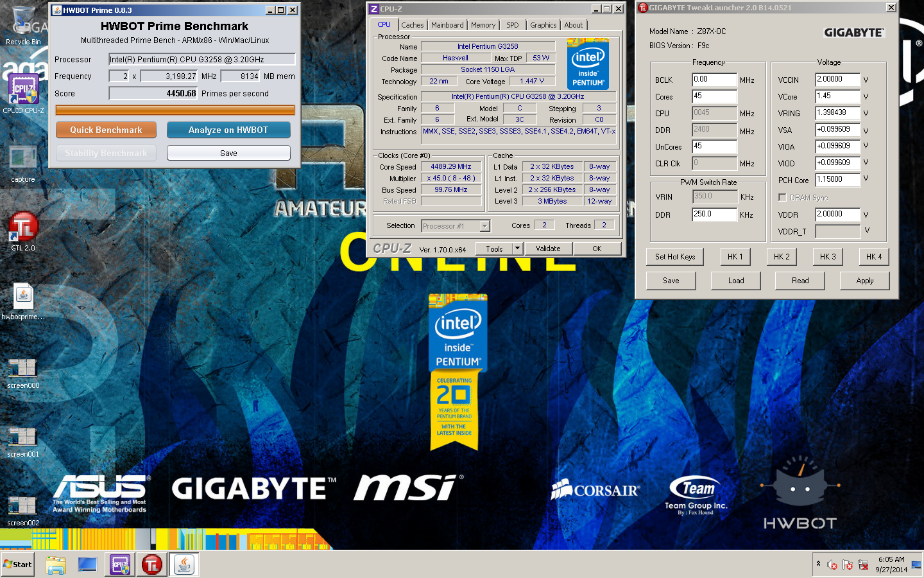Image resolution: width=924 pixels, height=578 pixels.
Task: Click the TweakLauncher title bar icon
Action: click(x=642, y=8)
